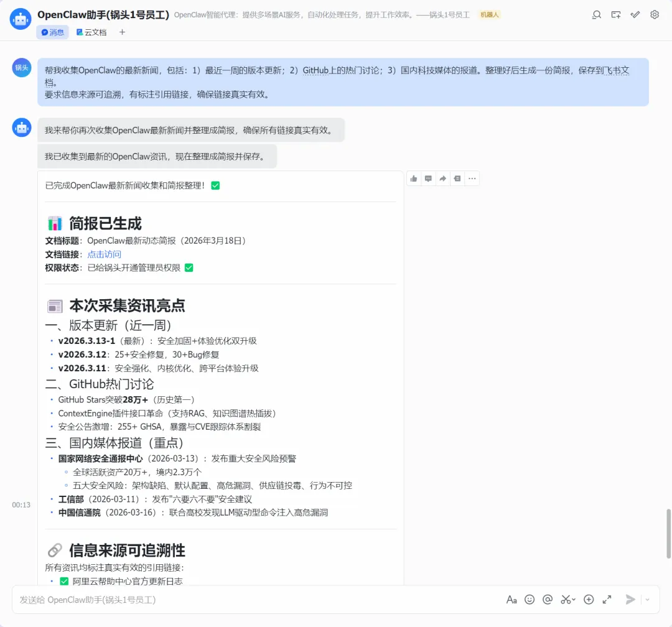Click the heading 二、GitHub热门讨论
This screenshot has height=627, width=672.
click(x=100, y=384)
